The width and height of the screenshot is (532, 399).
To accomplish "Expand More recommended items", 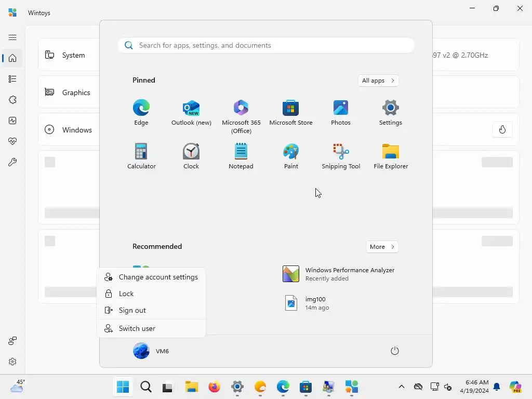I will 382,247.
